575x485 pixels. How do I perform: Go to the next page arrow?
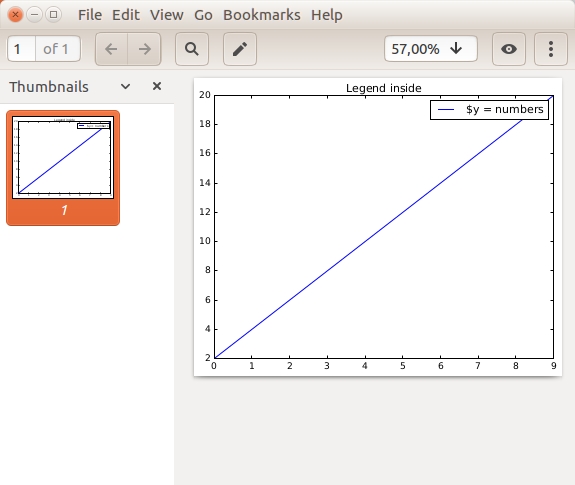pyautogui.click(x=144, y=49)
